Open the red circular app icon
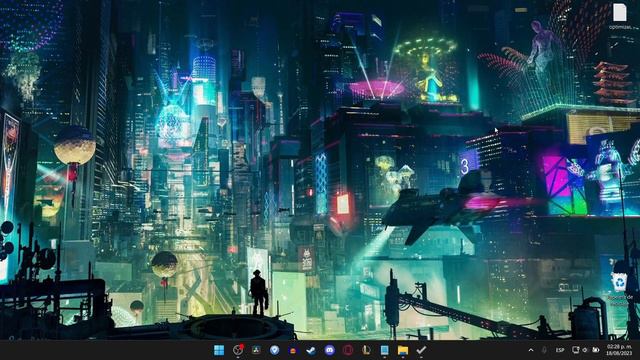Viewport: 640px width, 360px height. coord(348,350)
